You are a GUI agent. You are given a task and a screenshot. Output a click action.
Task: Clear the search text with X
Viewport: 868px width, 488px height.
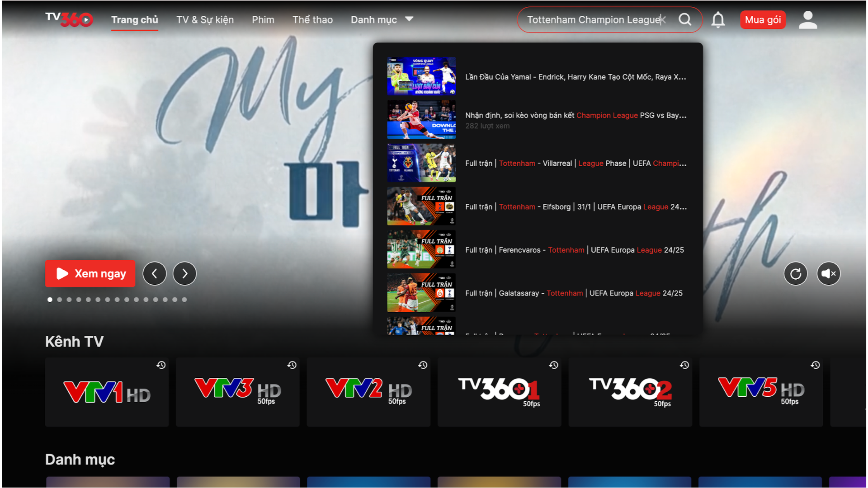tap(662, 19)
